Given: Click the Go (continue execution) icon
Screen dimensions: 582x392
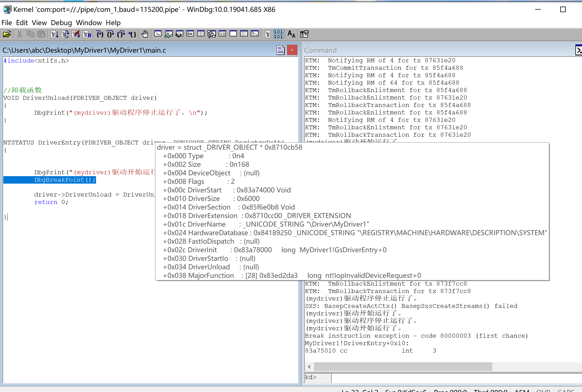Looking at the screenshot, I should click(54, 34).
